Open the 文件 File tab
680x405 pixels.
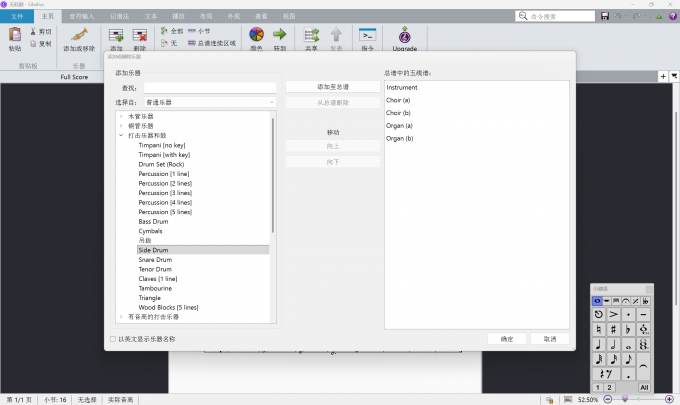pos(17,16)
